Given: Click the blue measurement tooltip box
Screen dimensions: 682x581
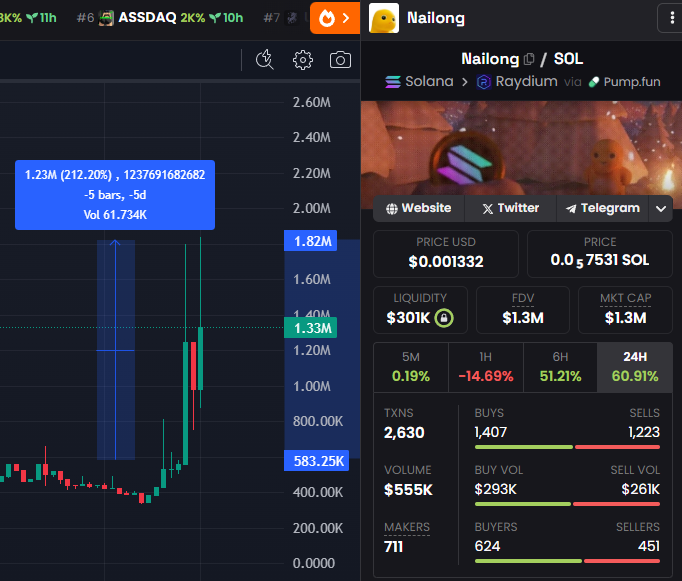Looking at the screenshot, I should 115,195.
